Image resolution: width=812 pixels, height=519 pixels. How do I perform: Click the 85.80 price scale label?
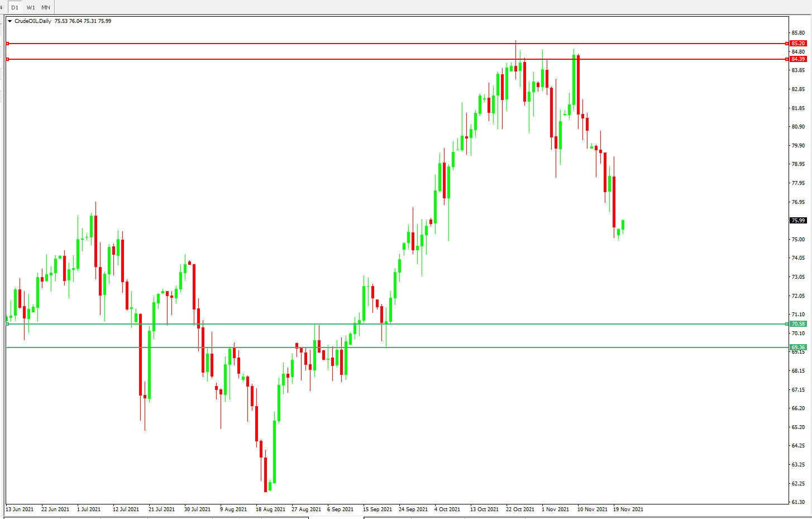(798, 33)
